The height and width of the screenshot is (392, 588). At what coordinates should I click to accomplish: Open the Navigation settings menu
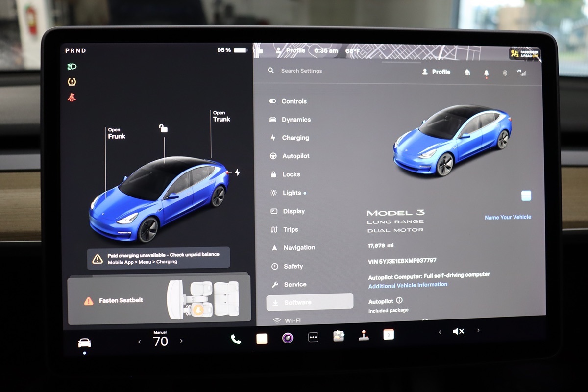click(293, 248)
